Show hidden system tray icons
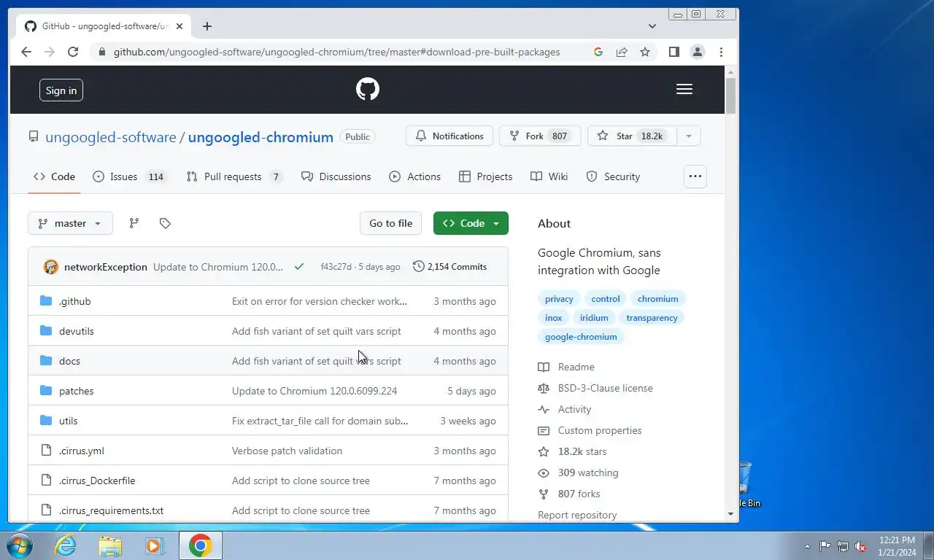Screen dimensions: 934x560 coord(807,545)
